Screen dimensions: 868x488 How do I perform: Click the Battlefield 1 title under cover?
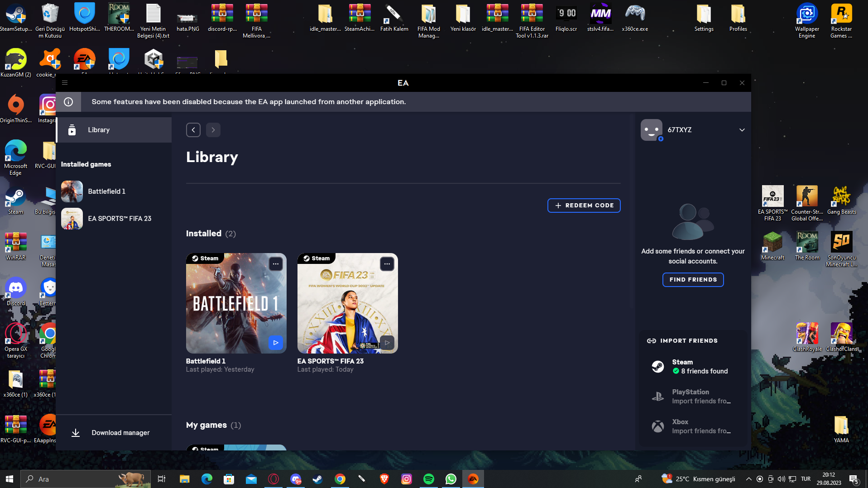pos(206,361)
